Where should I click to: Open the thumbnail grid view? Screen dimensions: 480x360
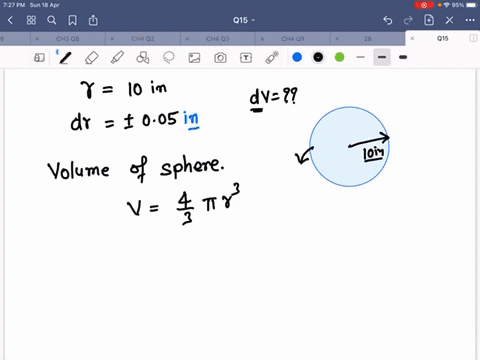pos(31,20)
